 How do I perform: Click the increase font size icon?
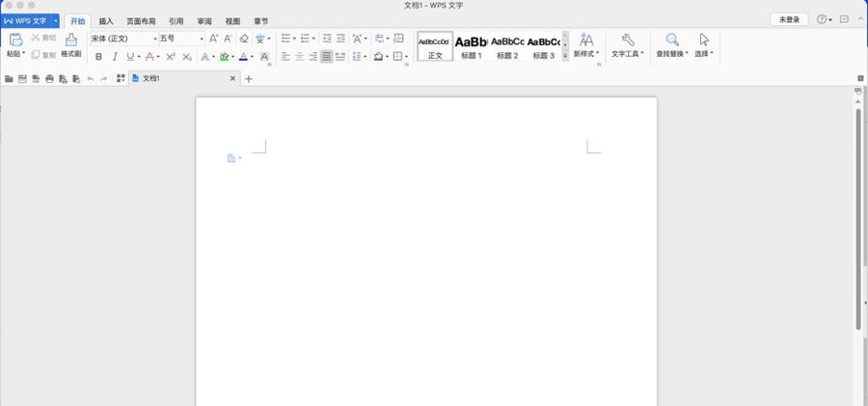pos(214,39)
